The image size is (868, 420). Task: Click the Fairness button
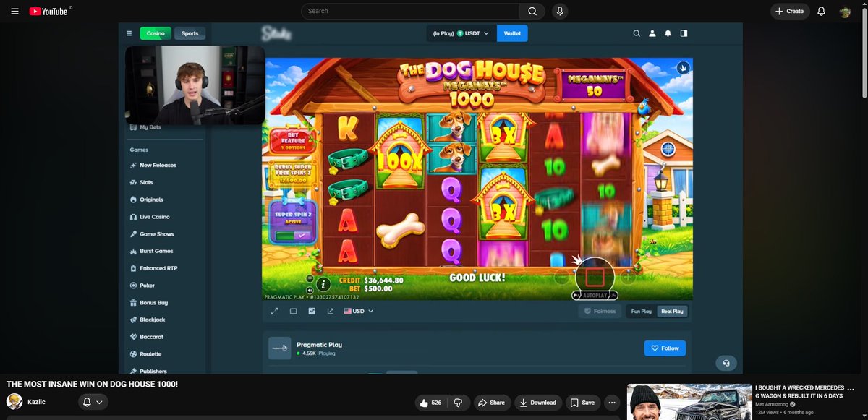[599, 311]
